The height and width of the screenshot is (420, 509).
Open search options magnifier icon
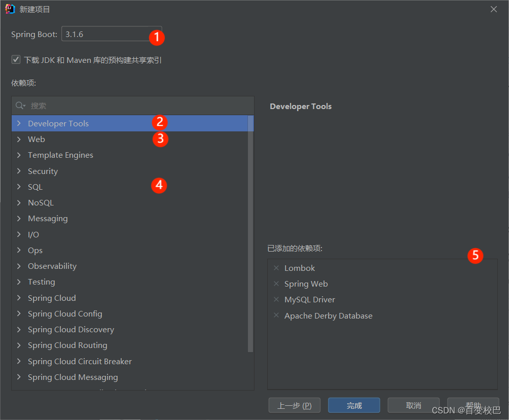pyautogui.click(x=20, y=106)
